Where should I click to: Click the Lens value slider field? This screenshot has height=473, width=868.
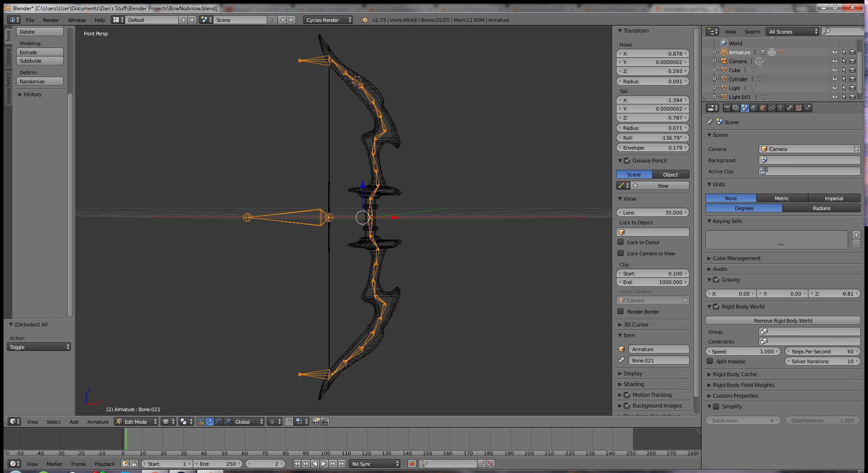click(653, 212)
